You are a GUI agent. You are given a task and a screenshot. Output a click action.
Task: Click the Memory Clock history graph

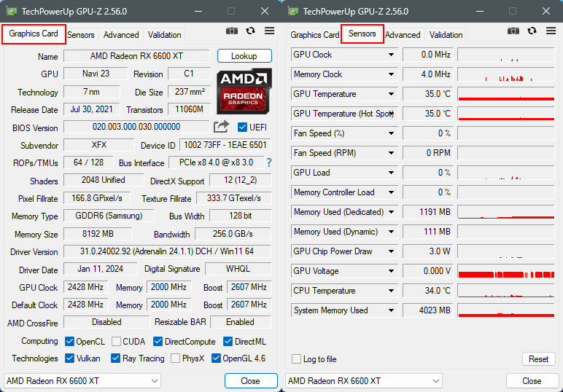pyautogui.click(x=506, y=74)
